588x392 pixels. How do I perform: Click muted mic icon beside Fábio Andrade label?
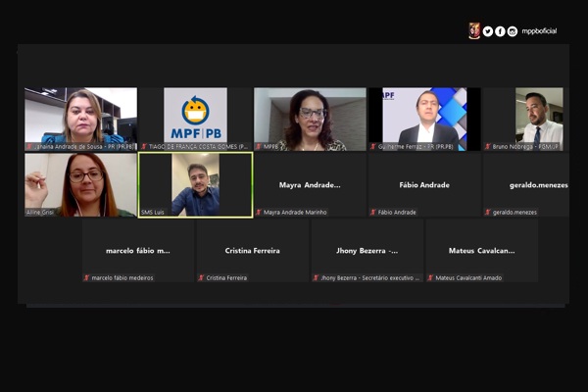373,213
